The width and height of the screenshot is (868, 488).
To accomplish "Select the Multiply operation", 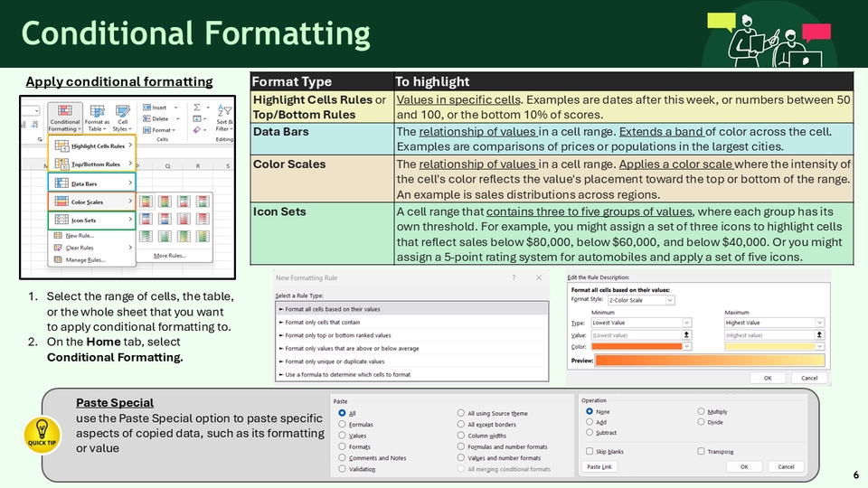I will click(701, 411).
